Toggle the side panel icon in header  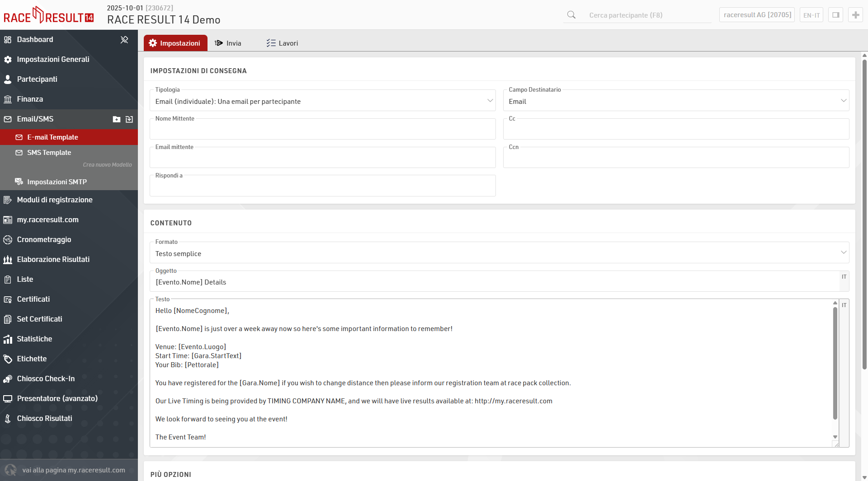[835, 15]
